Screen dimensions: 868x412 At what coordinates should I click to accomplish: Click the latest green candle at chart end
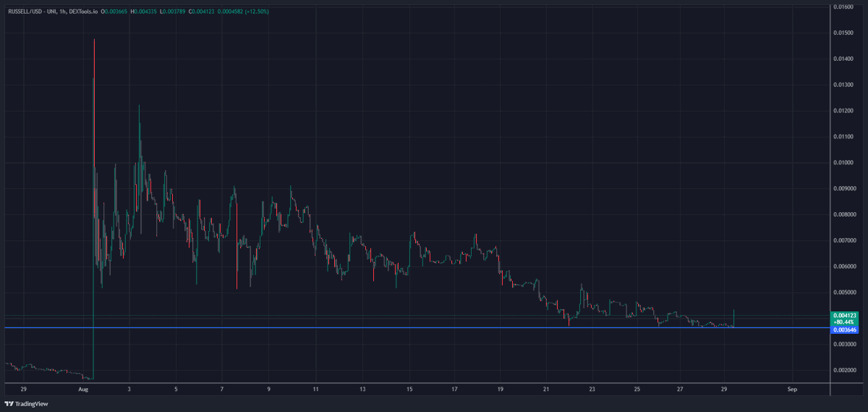[734, 319]
